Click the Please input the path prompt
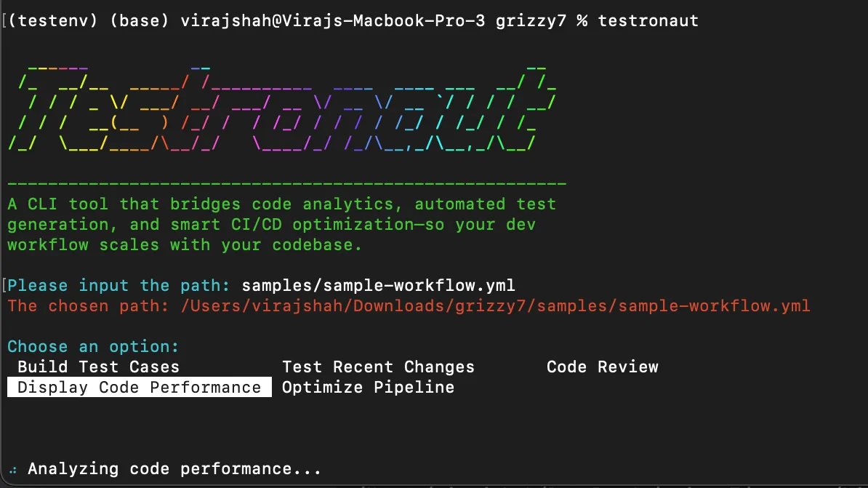 [x=118, y=285]
